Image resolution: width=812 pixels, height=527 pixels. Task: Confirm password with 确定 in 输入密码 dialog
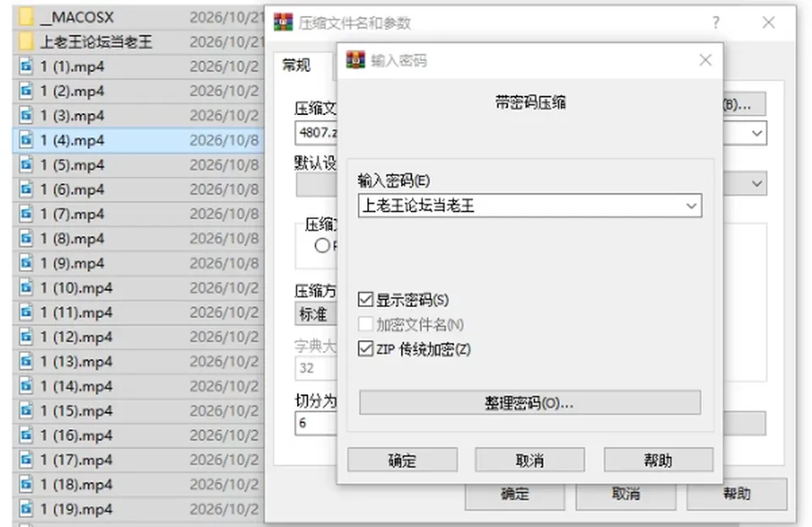403,459
